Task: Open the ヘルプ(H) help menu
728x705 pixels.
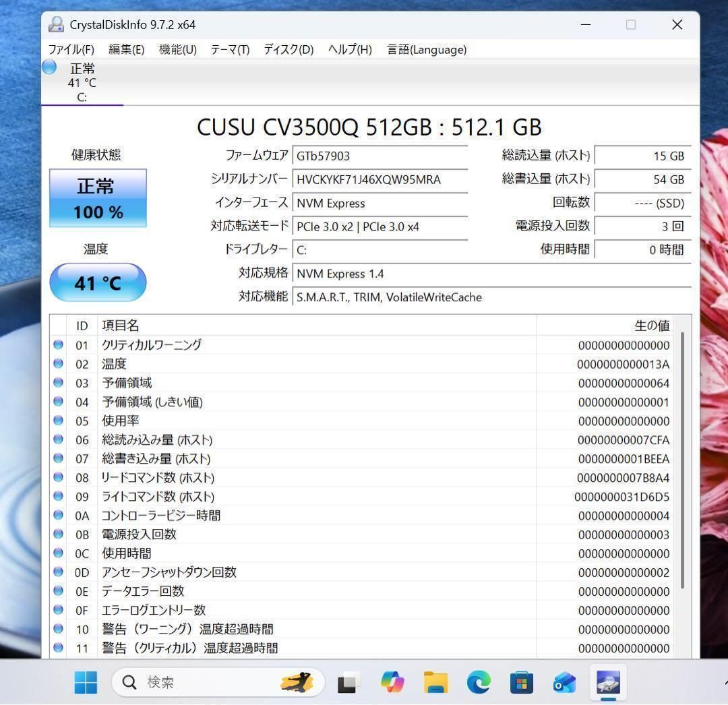Action: click(x=349, y=49)
